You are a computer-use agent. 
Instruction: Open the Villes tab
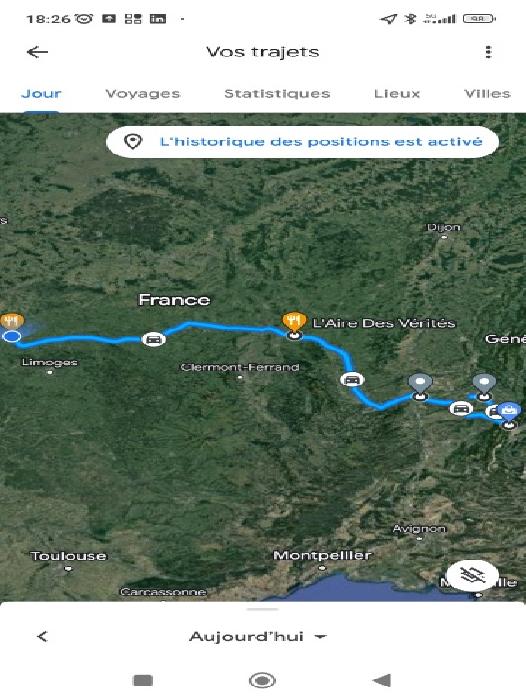pyautogui.click(x=487, y=93)
